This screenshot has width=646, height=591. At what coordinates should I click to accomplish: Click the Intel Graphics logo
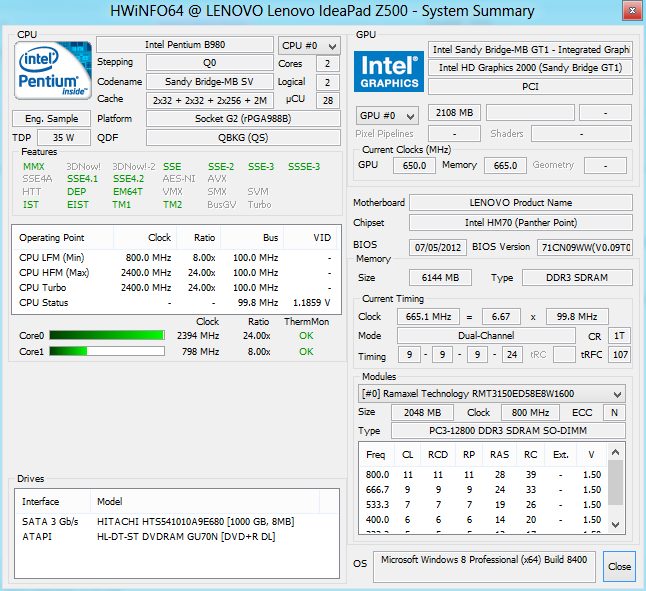(x=388, y=70)
